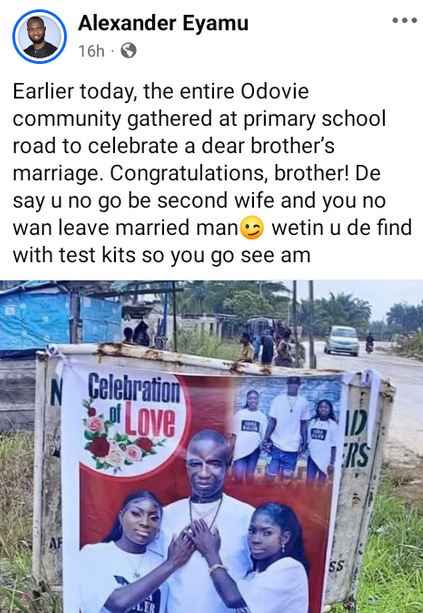Click the winking emoji in the post
Image resolution: width=423 pixels, height=613 pixels.
[x=252, y=228]
